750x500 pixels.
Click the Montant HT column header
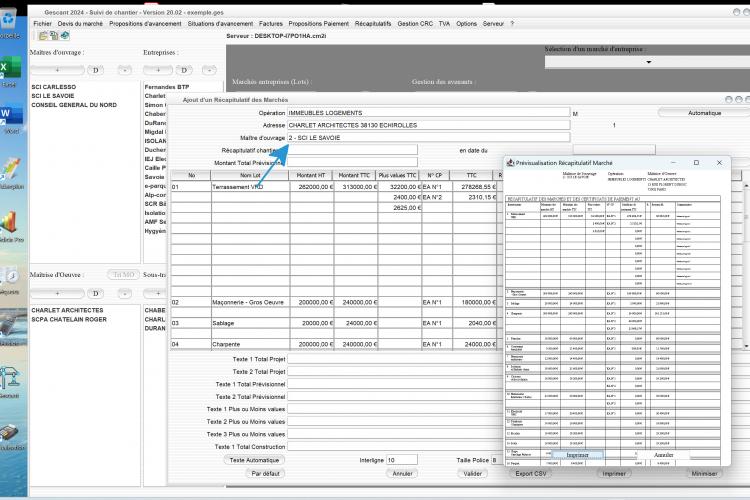pos(311,176)
